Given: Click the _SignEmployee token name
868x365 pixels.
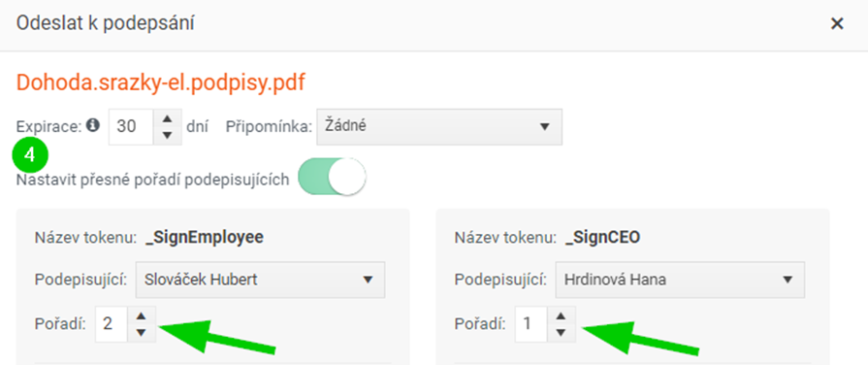Looking at the screenshot, I should click(x=205, y=238).
